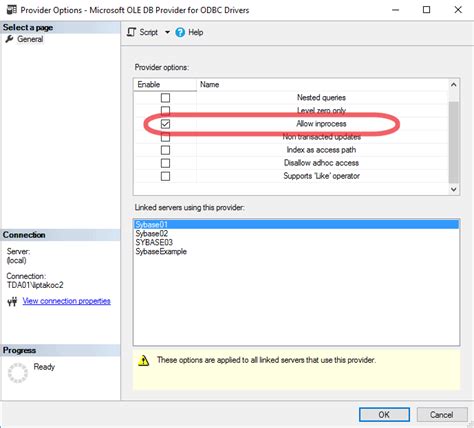The image size is (474, 428).
Task: Click the Cancel button
Action: tap(442, 415)
